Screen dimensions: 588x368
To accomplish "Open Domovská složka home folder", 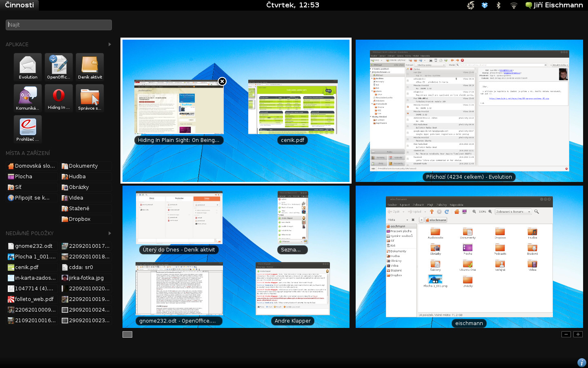I will (x=32, y=166).
